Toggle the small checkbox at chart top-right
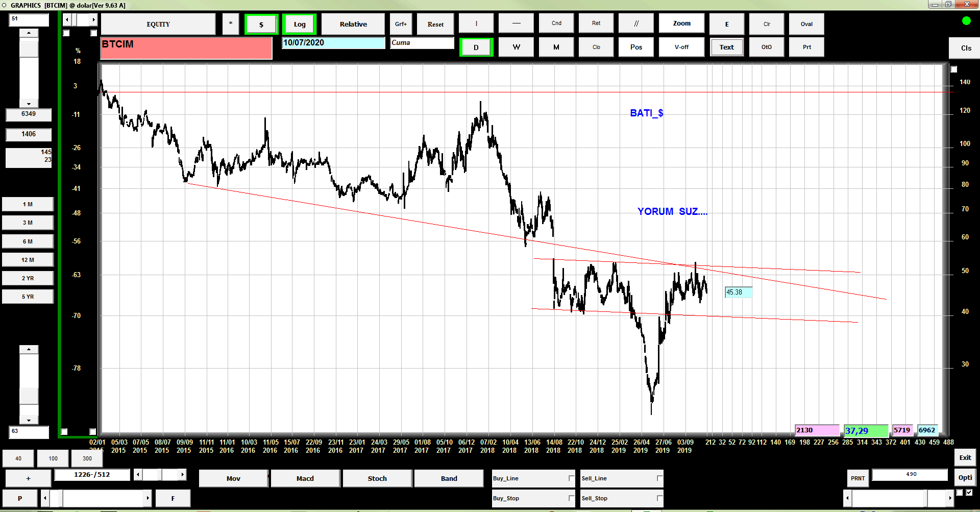This screenshot has height=512, width=980. coord(954,69)
